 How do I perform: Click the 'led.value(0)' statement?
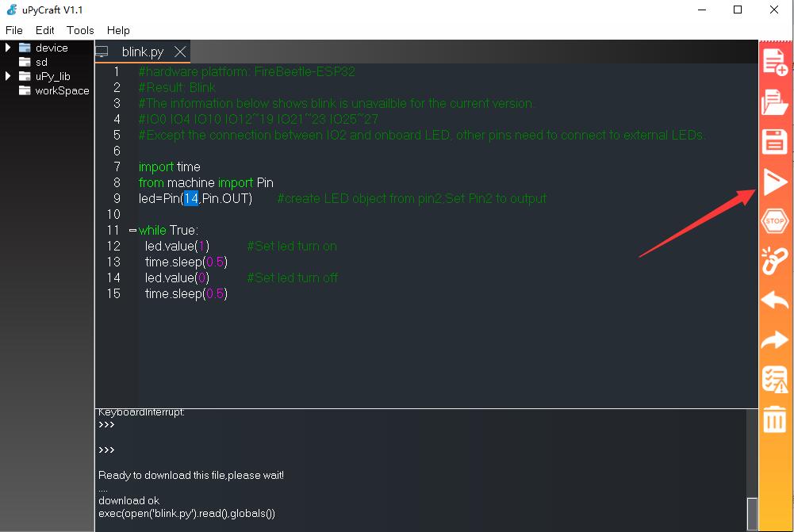click(x=177, y=278)
